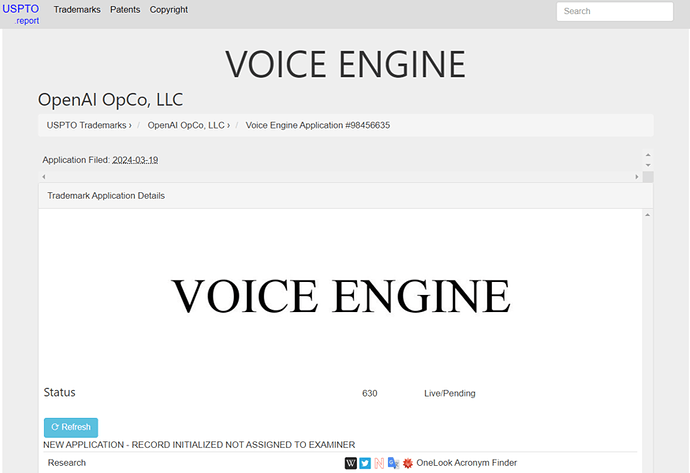This screenshot has width=690, height=473.
Task: Click the Trademark Application Details header
Action: pyautogui.click(x=346, y=196)
